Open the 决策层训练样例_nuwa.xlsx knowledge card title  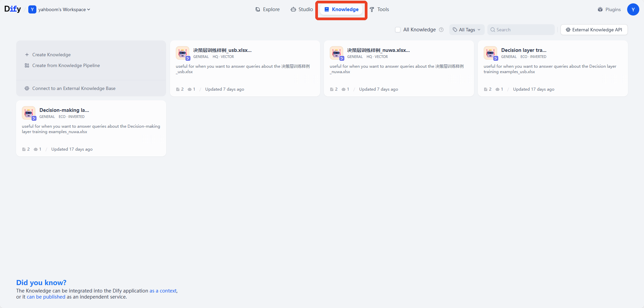pos(379,50)
